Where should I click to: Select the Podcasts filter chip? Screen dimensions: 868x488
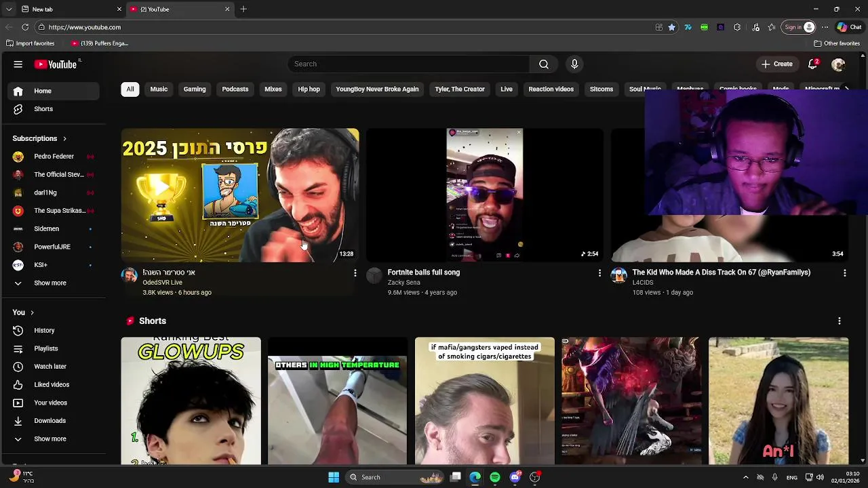(235, 89)
